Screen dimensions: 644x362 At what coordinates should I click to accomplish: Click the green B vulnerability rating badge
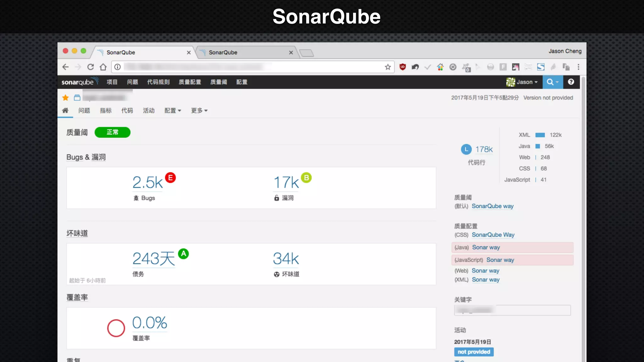(306, 178)
